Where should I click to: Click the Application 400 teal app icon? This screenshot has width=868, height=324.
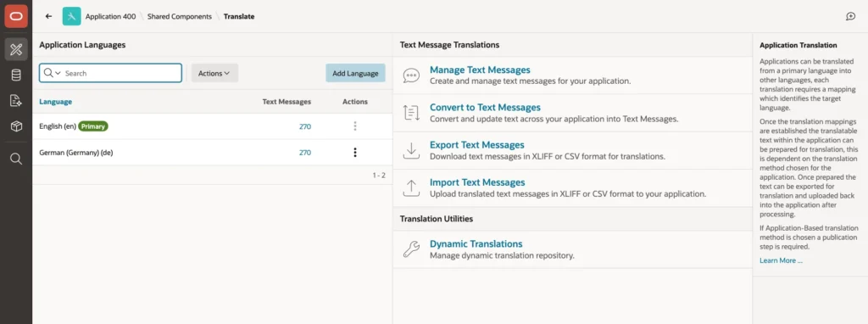pos(71,17)
